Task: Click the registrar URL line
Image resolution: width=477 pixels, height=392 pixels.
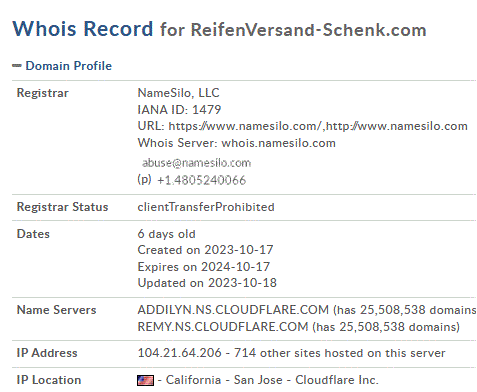Action: pyautogui.click(x=303, y=126)
